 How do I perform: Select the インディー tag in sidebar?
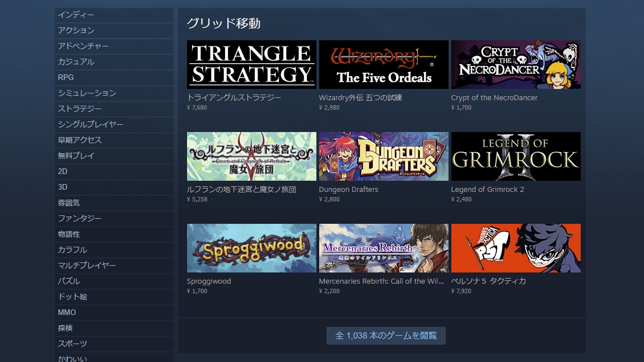click(x=114, y=15)
